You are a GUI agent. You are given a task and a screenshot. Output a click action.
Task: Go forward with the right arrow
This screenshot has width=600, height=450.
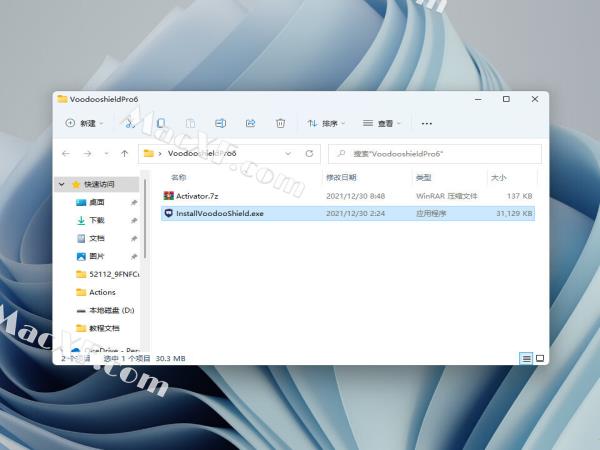(x=88, y=154)
